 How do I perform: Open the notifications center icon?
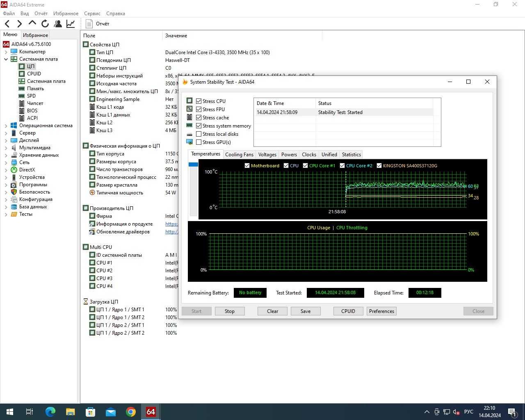[x=511, y=412]
